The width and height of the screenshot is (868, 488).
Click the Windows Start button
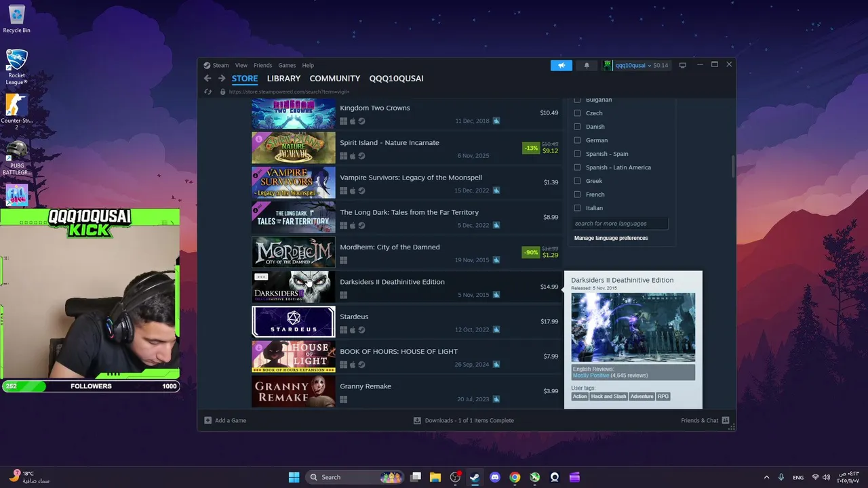coord(294,477)
